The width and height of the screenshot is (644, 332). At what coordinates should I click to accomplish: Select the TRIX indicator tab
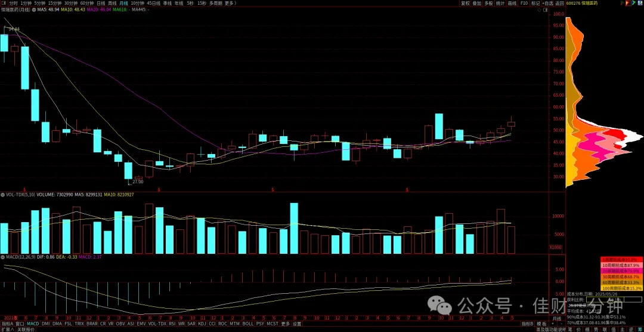[80, 324]
